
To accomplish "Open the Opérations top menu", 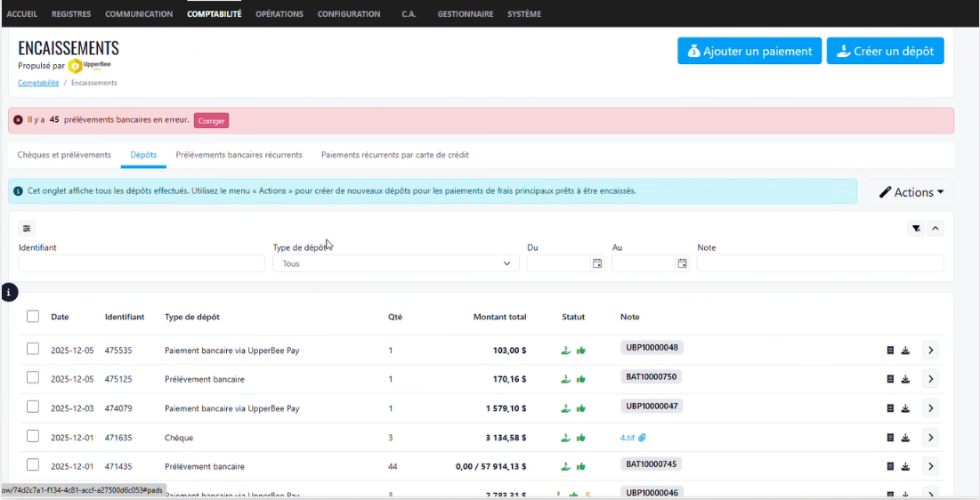I will 279,13.
